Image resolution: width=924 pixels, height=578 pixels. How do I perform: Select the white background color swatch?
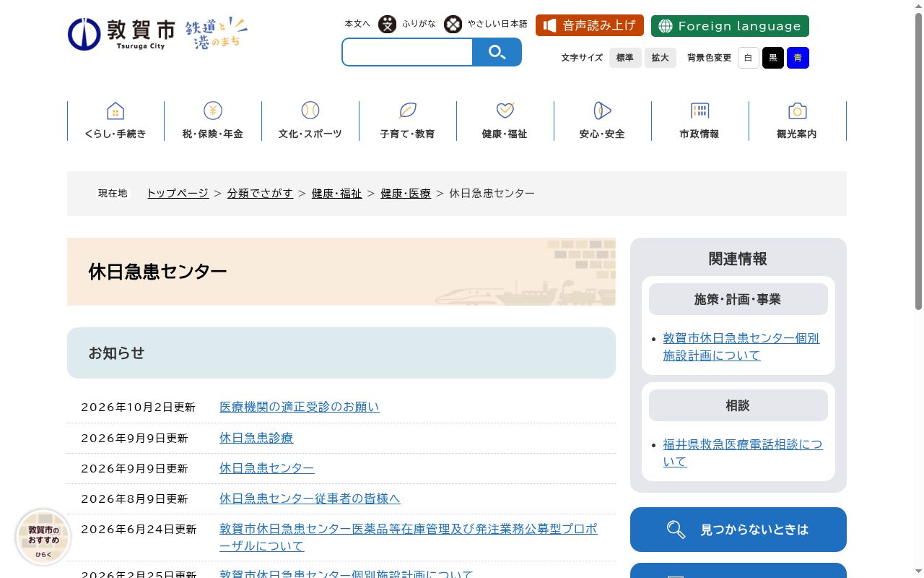point(749,58)
